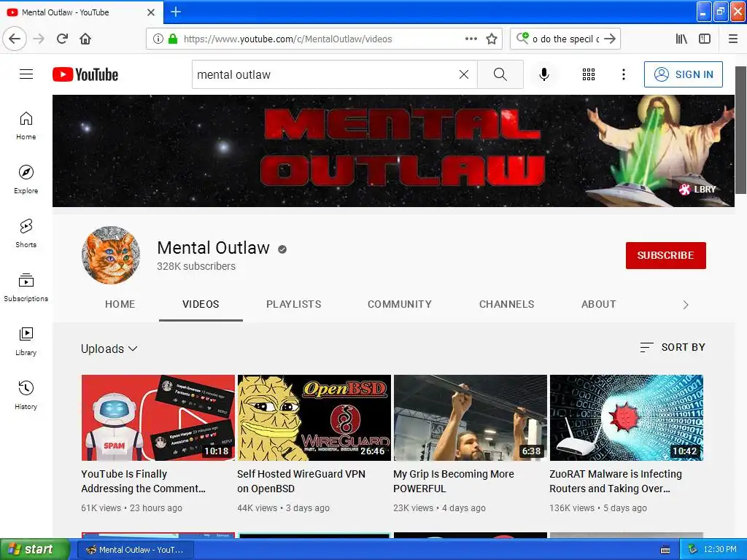
Task: Open the browser library icon
Action: (x=681, y=39)
